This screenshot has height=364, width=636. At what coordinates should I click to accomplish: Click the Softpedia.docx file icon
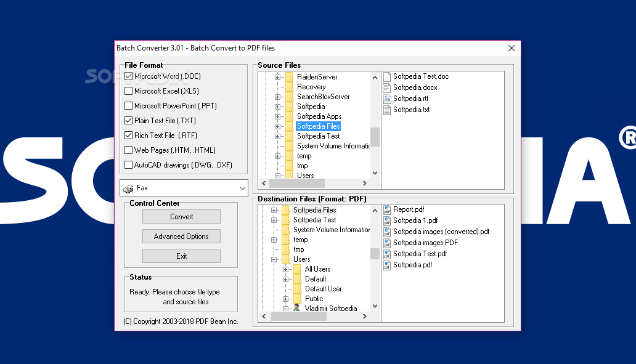pos(387,87)
